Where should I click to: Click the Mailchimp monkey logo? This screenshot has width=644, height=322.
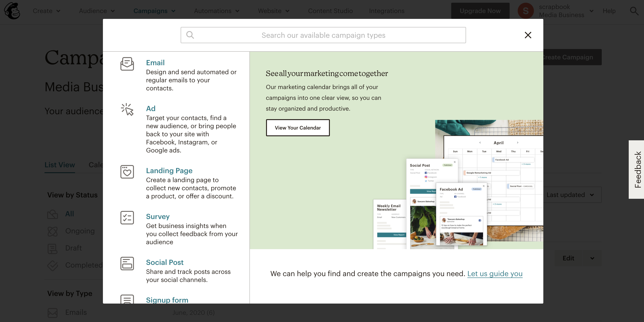pos(12,11)
